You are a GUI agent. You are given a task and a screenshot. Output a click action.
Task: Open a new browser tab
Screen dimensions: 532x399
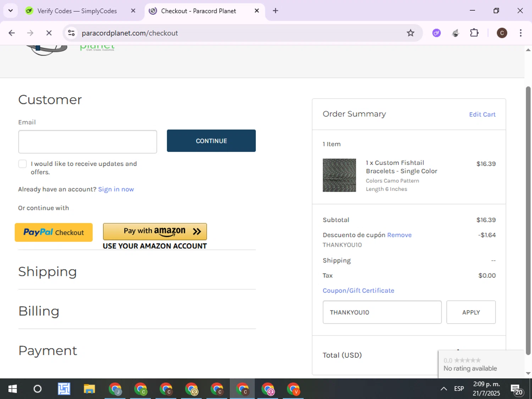coord(276,11)
